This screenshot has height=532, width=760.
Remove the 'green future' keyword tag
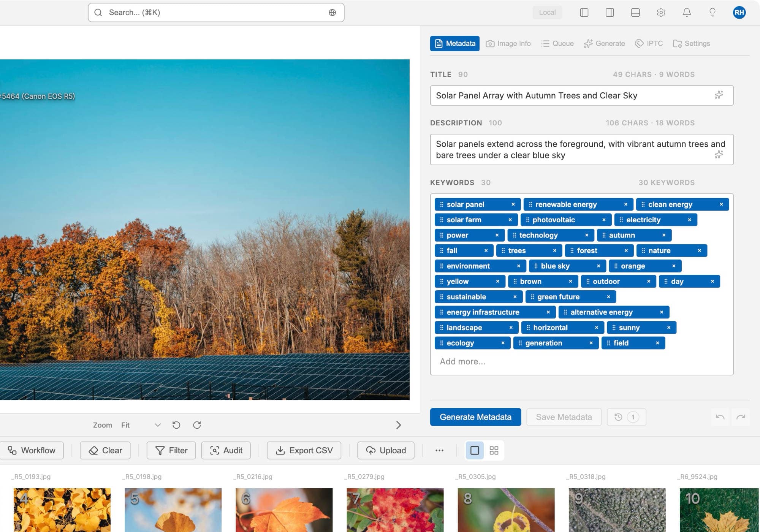coord(608,297)
